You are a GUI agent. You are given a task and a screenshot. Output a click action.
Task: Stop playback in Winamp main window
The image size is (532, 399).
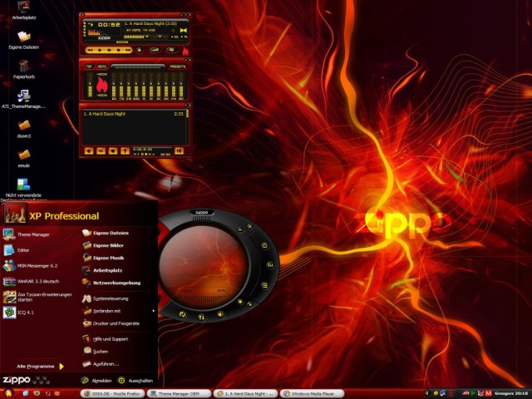pos(118,50)
